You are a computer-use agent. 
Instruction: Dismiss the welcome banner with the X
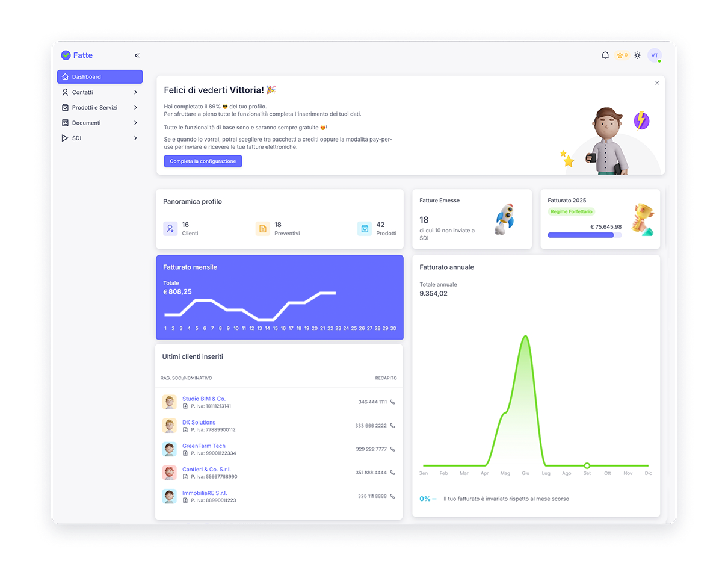pos(657,82)
